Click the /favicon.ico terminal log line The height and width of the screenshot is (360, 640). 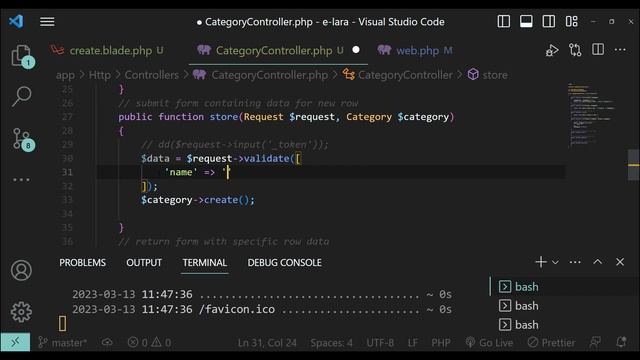click(x=262, y=309)
